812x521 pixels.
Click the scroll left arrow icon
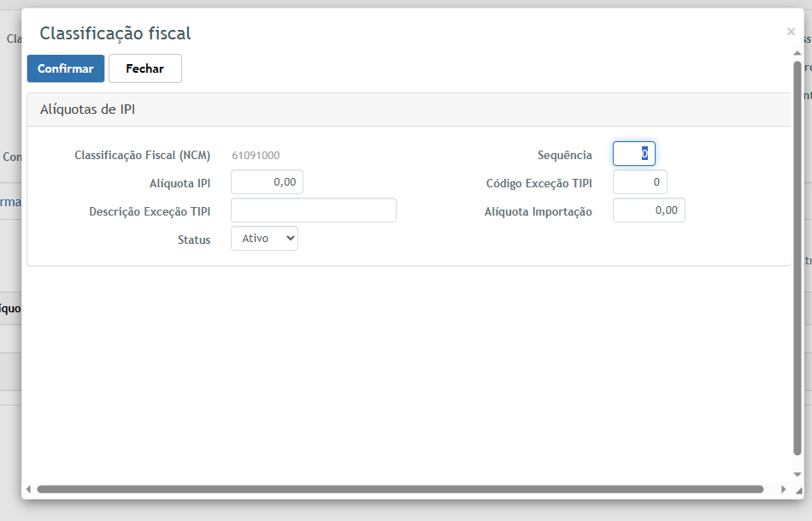pos(28,489)
